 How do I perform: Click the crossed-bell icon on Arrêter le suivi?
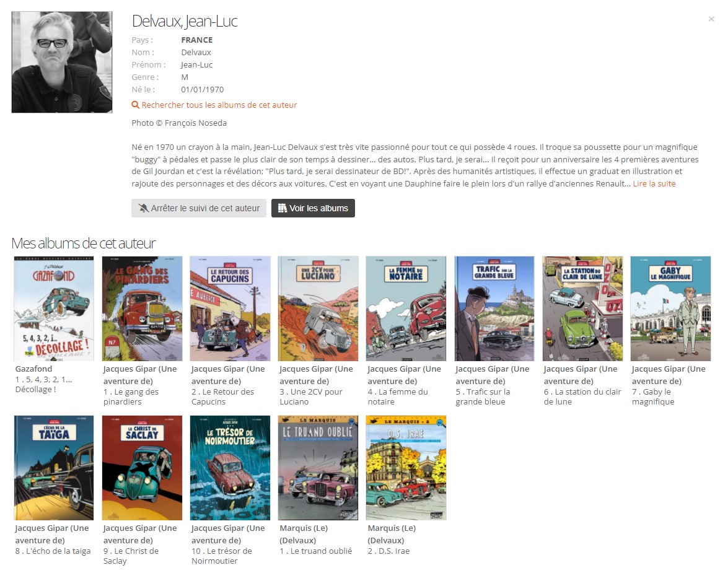[x=144, y=208]
